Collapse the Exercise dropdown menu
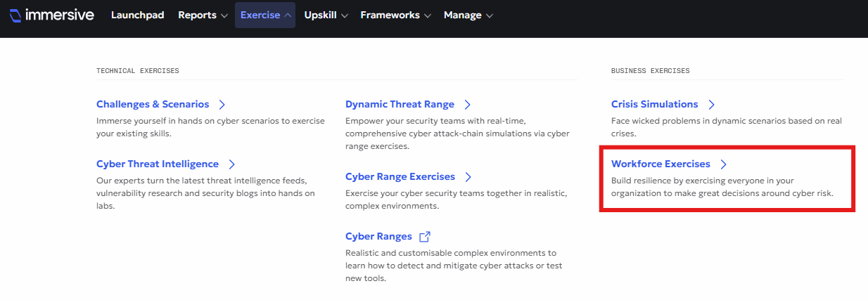This screenshot has width=868, height=300. click(265, 15)
